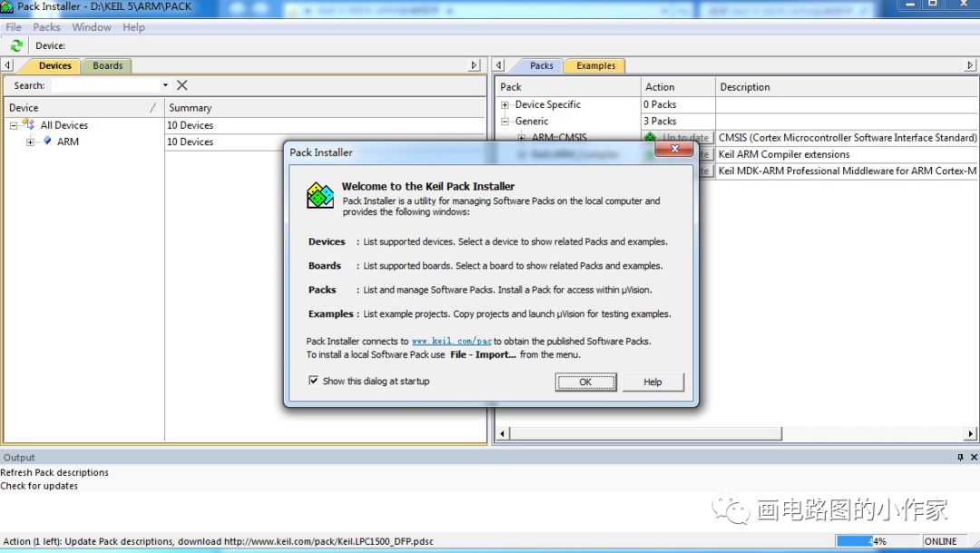This screenshot has height=553, width=980.
Task: Clear the search with the X icon
Action: coord(181,85)
